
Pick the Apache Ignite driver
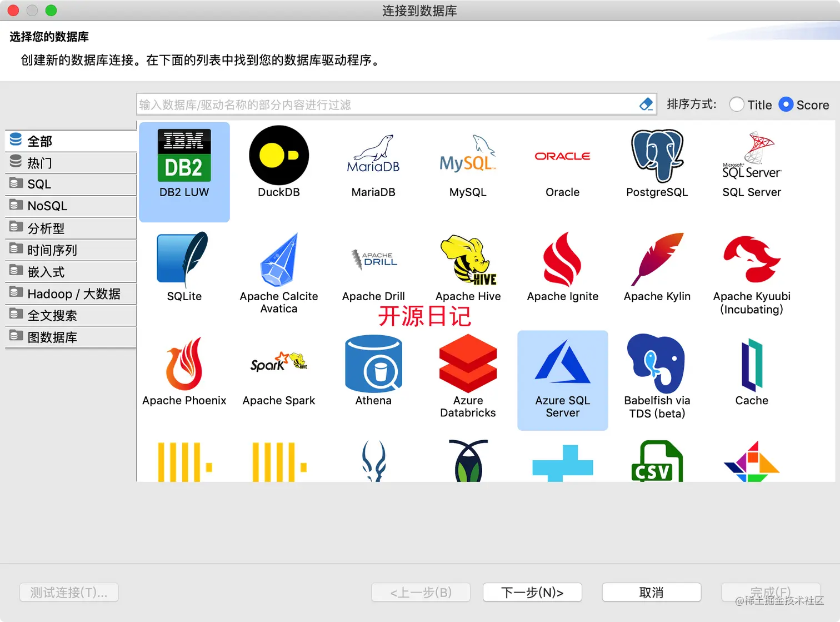pos(562,267)
